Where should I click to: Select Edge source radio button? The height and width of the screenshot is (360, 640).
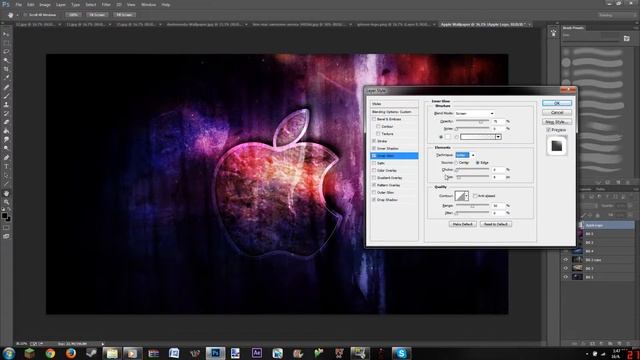pyautogui.click(x=478, y=162)
